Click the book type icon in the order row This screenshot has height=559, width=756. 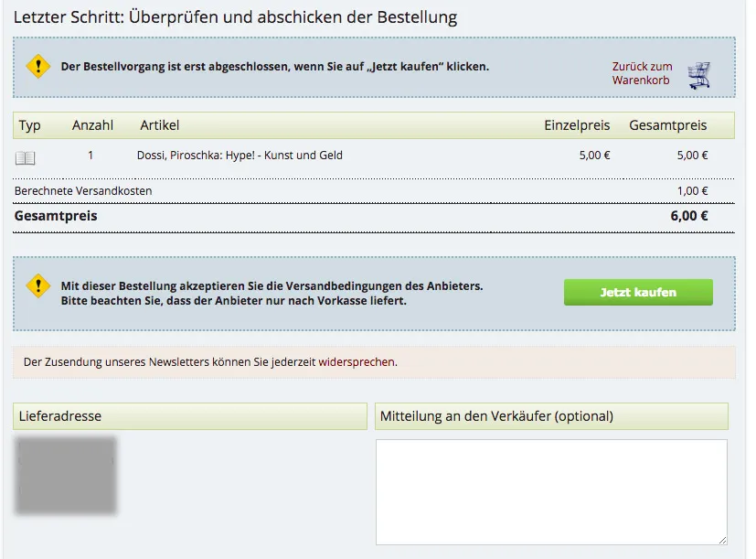pos(26,156)
